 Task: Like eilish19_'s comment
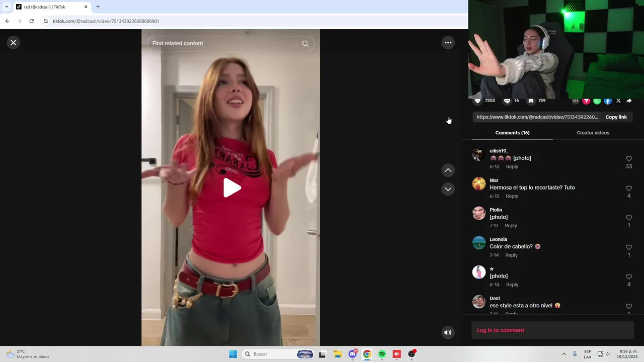tap(629, 159)
